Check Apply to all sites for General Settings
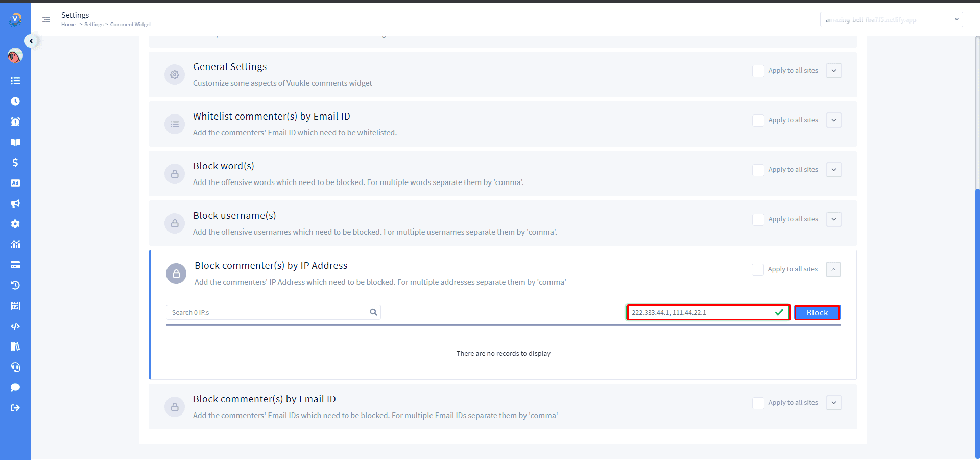Image resolution: width=980 pixels, height=460 pixels. pos(758,71)
